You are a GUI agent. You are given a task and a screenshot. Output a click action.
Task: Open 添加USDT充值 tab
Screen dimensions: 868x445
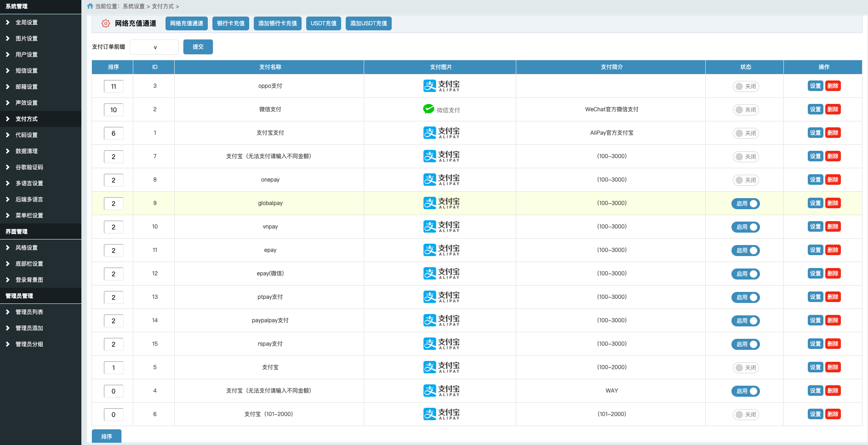369,23
